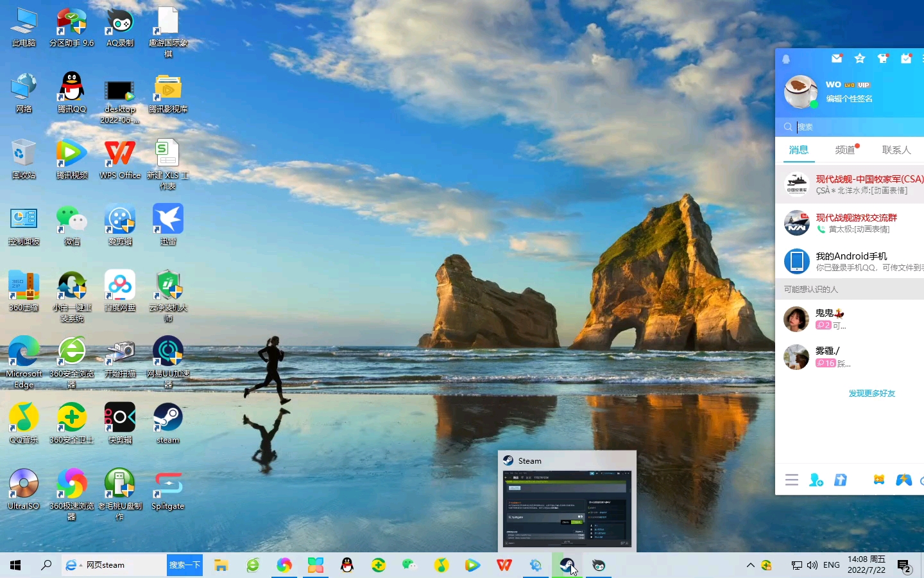Open File Explorer from the taskbar
This screenshot has width=924, height=578.
(221, 565)
